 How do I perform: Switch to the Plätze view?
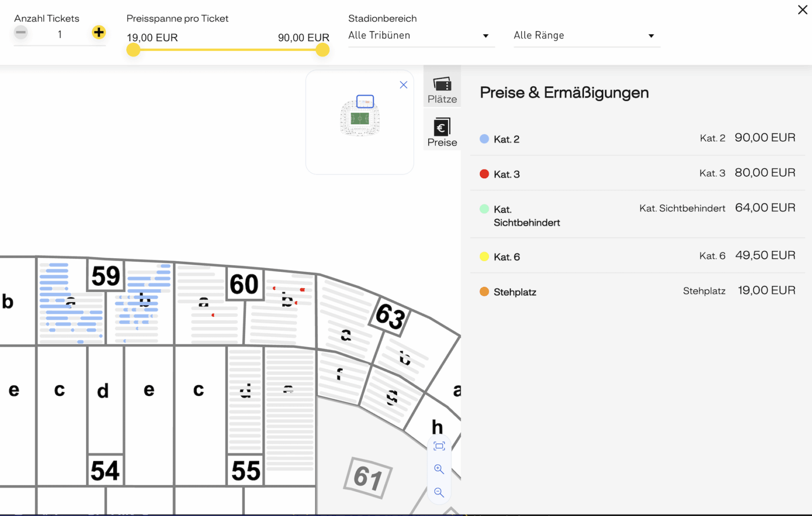(x=442, y=87)
